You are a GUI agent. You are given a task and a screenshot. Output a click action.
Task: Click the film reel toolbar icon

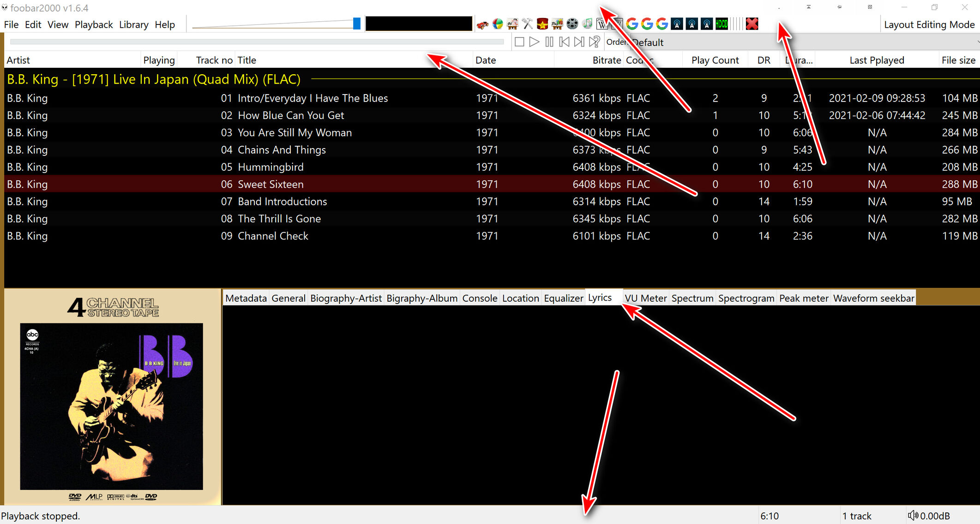tap(572, 24)
